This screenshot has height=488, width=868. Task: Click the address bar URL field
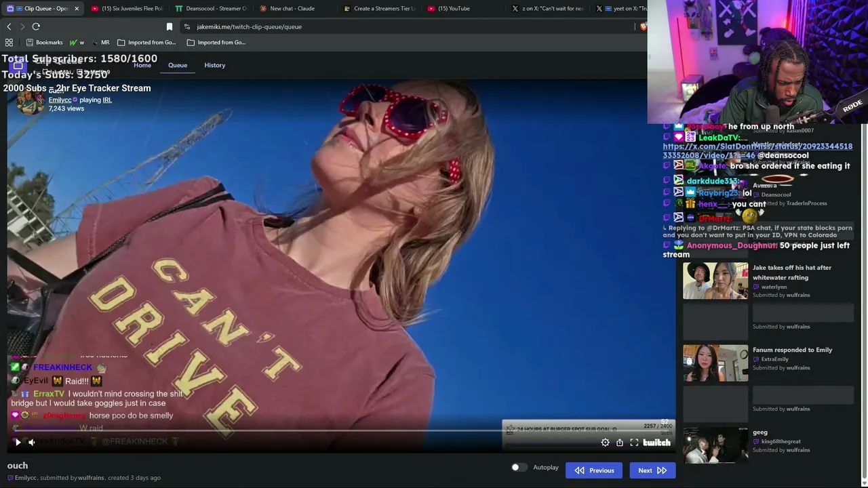pos(407,26)
